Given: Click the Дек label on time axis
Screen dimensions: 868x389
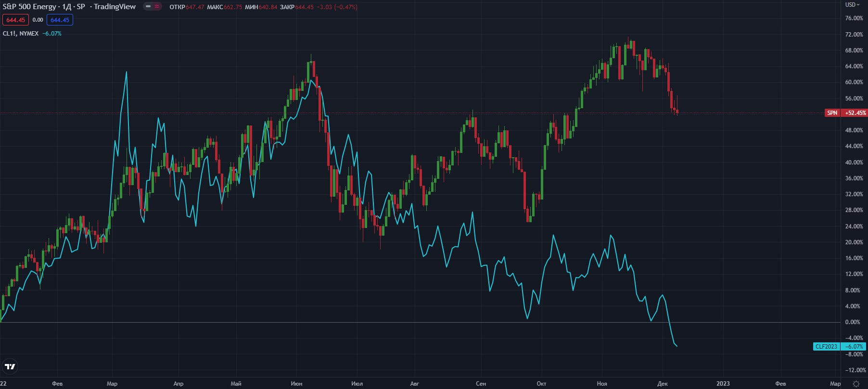Looking at the screenshot, I should pyautogui.click(x=663, y=384).
